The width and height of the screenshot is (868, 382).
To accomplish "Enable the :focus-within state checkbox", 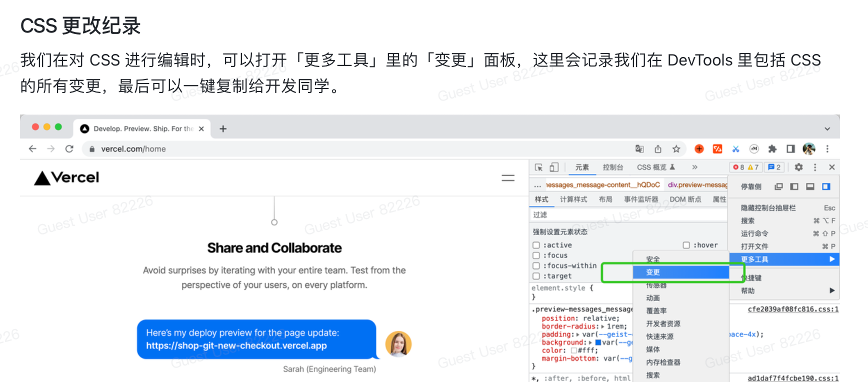I will click(536, 265).
